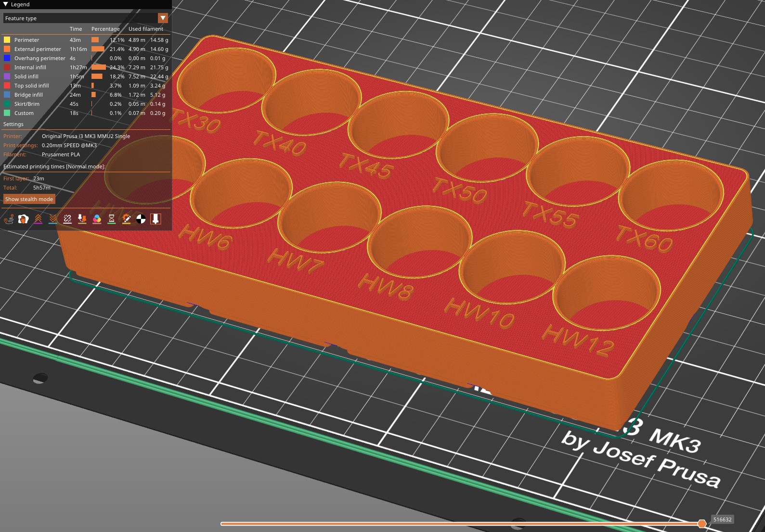Collapse the Legend panel
765x532 pixels.
tap(6, 4)
